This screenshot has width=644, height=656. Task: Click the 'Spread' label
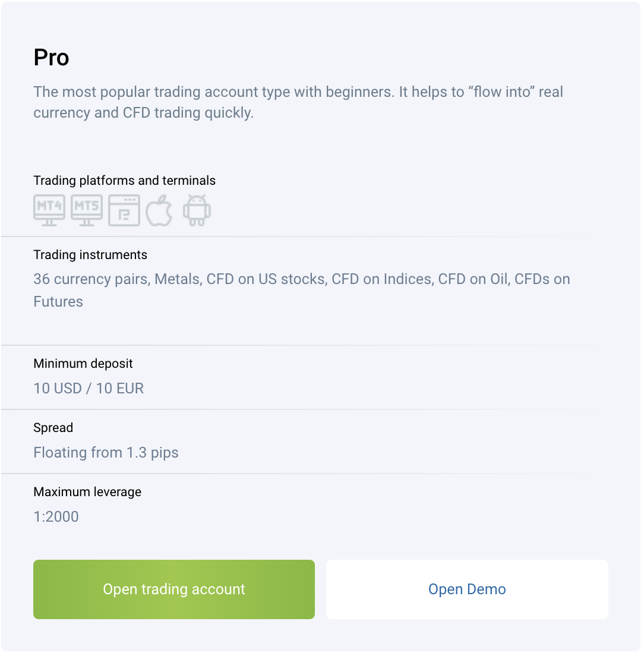coord(53,428)
